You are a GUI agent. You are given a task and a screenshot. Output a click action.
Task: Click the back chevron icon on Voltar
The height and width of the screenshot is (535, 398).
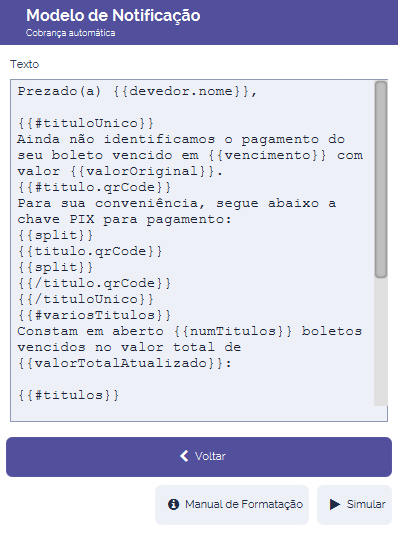(x=184, y=456)
